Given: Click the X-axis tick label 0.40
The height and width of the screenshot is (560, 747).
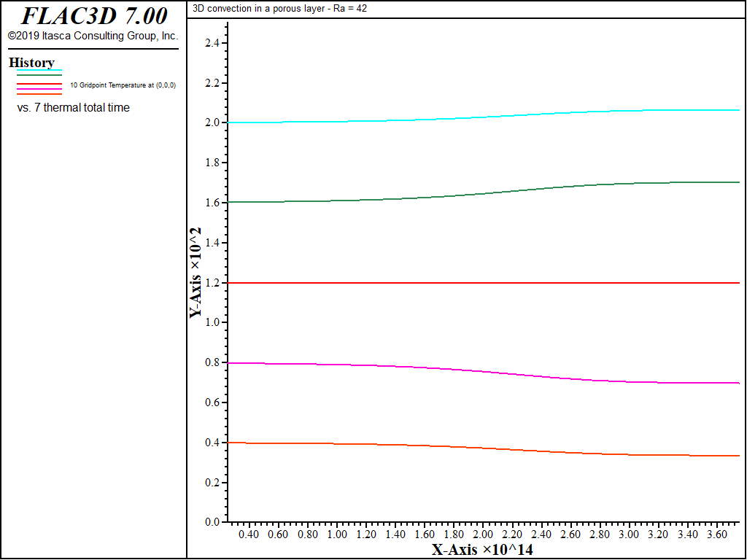Looking at the screenshot, I should click(x=249, y=534).
